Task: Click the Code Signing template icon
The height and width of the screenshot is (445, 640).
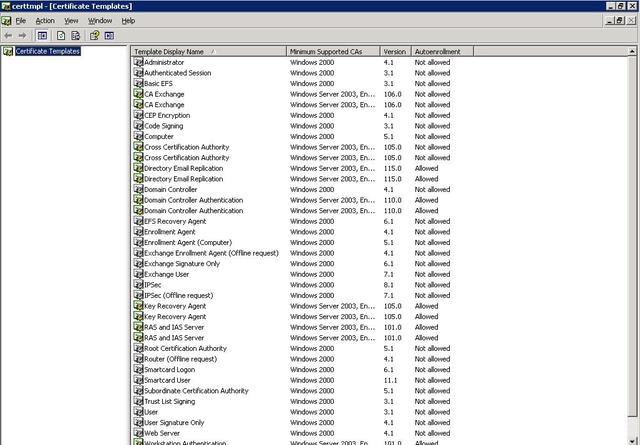Action: pos(138,126)
